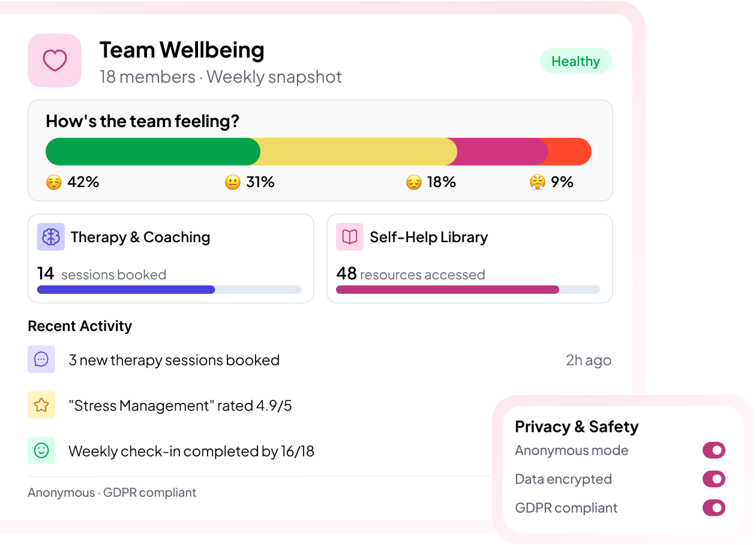Click the brain icon for Therapy & Coaching
The width and height of the screenshot is (756, 545).
click(x=51, y=237)
